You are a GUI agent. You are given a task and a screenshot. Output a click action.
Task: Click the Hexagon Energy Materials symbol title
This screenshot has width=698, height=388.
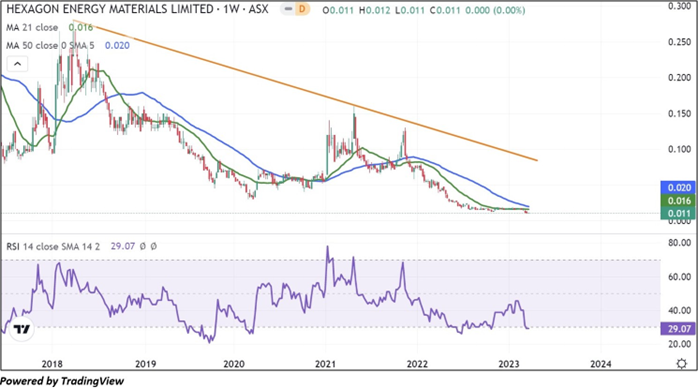137,9
